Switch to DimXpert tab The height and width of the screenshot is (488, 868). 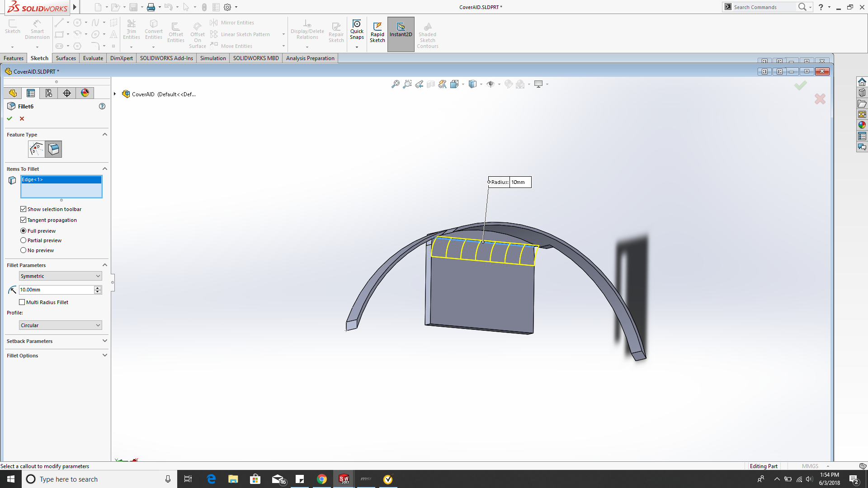click(122, 58)
